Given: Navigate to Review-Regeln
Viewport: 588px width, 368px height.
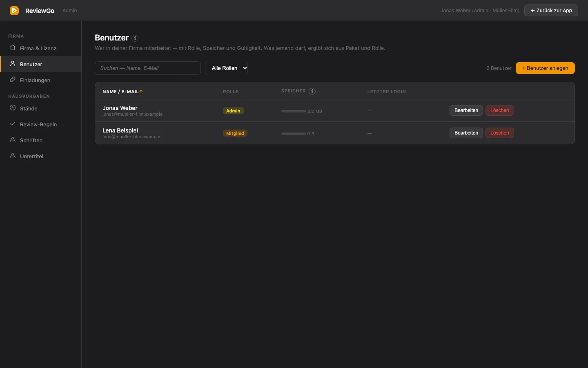Looking at the screenshot, I should [41, 124].
